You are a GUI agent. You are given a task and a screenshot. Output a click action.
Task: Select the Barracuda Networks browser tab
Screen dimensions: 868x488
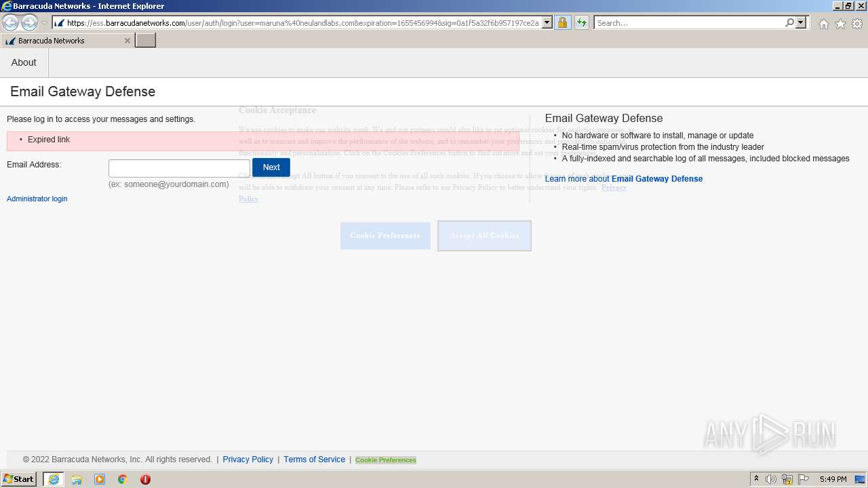[67, 41]
